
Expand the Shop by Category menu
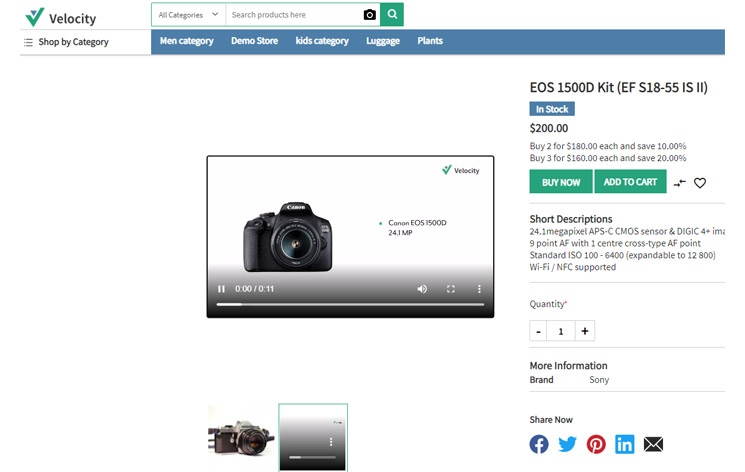[x=66, y=42]
